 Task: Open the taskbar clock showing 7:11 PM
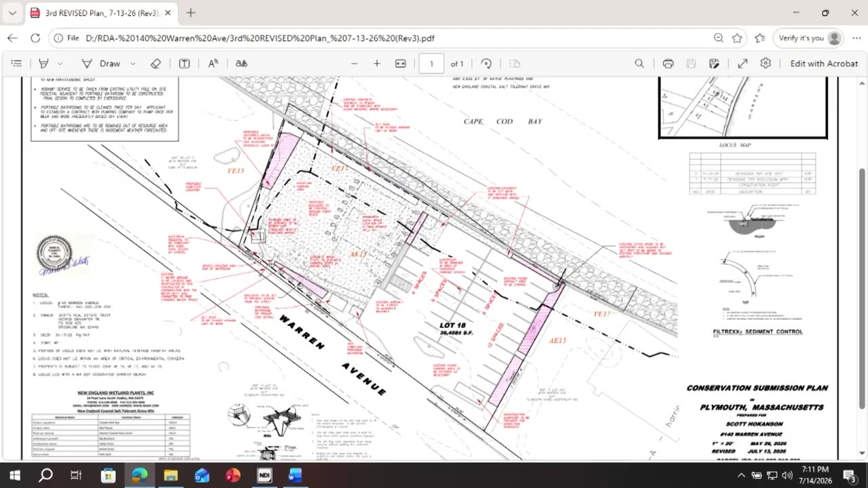coord(815,475)
